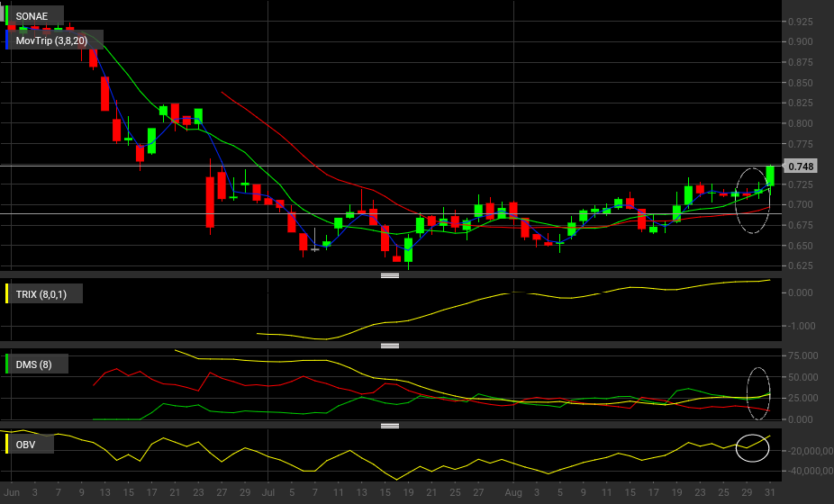The image size is (834, 504).
Task: Click the Aug label on the date axis
Action: [x=513, y=492]
